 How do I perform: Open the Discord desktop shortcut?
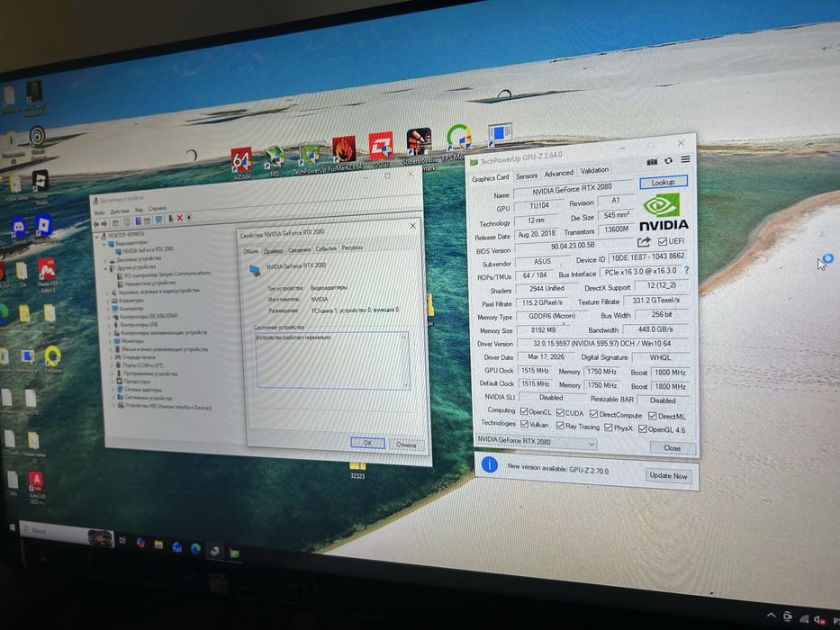click(x=19, y=227)
